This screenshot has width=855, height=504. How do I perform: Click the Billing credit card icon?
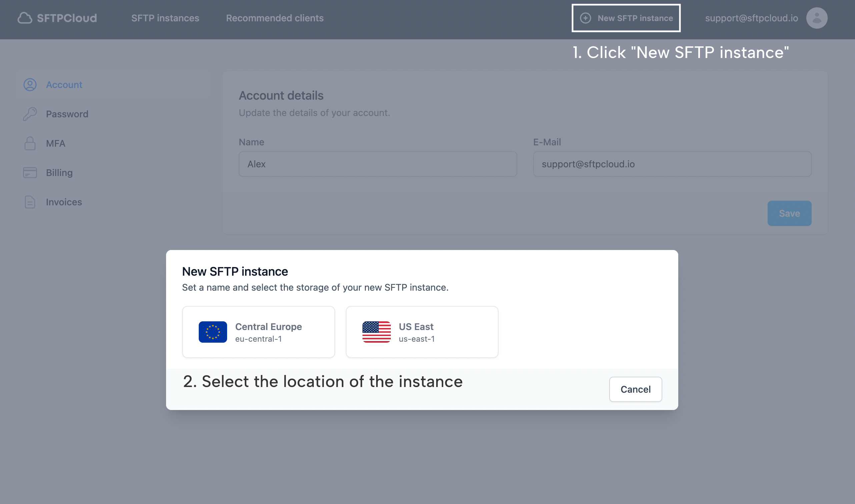pyautogui.click(x=30, y=173)
